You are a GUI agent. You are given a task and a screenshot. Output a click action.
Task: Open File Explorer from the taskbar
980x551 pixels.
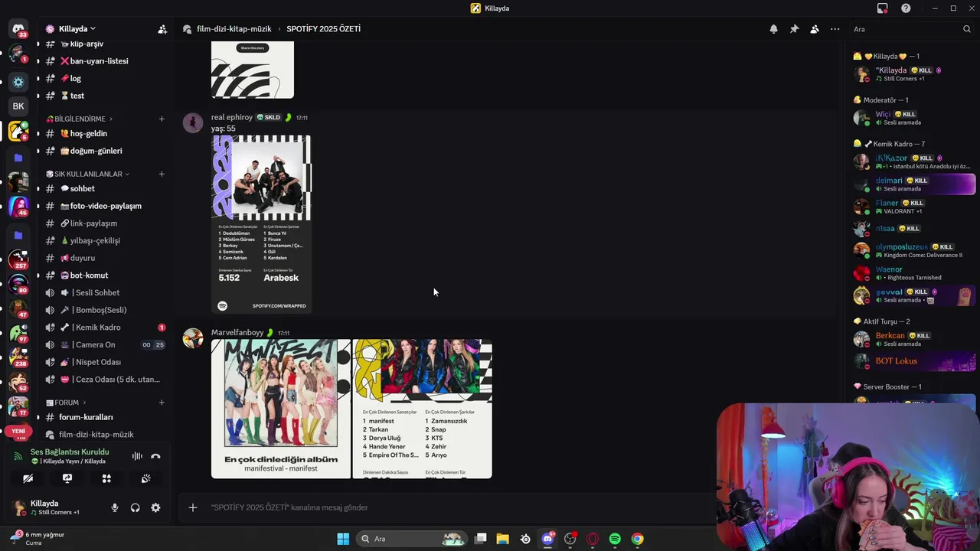503,539
